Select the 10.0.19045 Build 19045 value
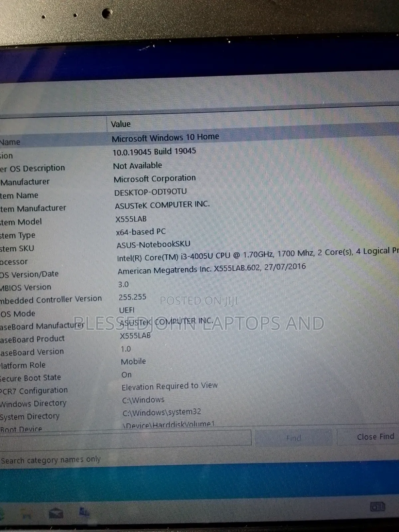 click(154, 152)
